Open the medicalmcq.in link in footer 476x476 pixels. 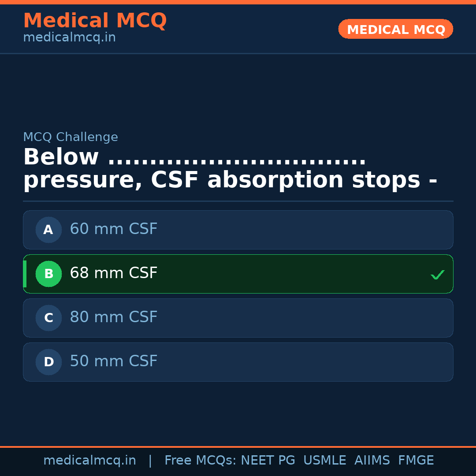coord(89,461)
